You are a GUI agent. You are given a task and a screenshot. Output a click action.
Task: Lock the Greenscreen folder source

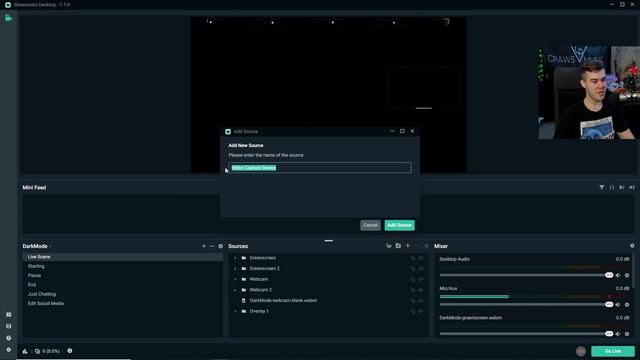(413, 258)
